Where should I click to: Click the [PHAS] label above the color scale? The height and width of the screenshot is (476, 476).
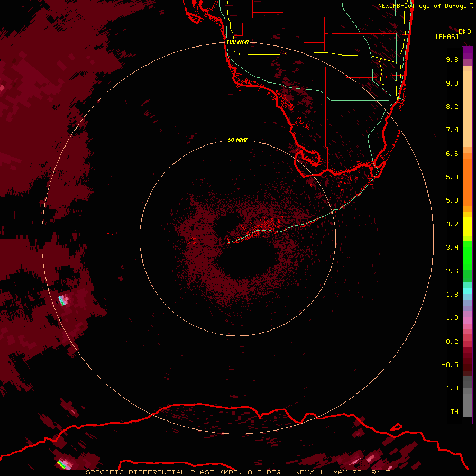[447, 36]
